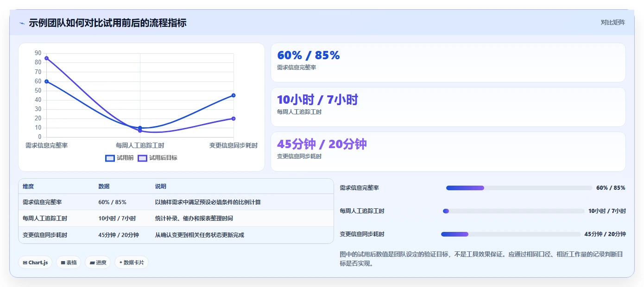Viewport: 644px width, 287px height.
Task: Click table cell 10小时 / 7小时
Action: point(117,218)
